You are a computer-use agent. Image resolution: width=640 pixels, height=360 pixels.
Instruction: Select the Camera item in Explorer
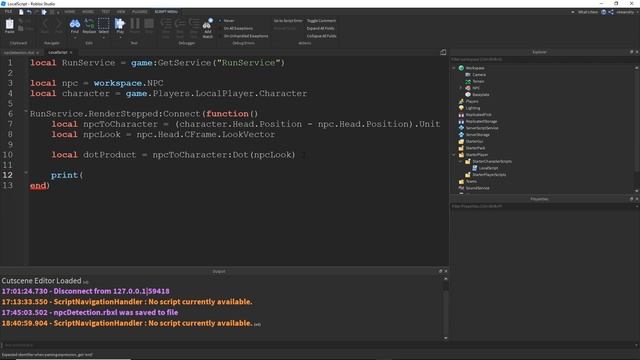(x=479, y=75)
